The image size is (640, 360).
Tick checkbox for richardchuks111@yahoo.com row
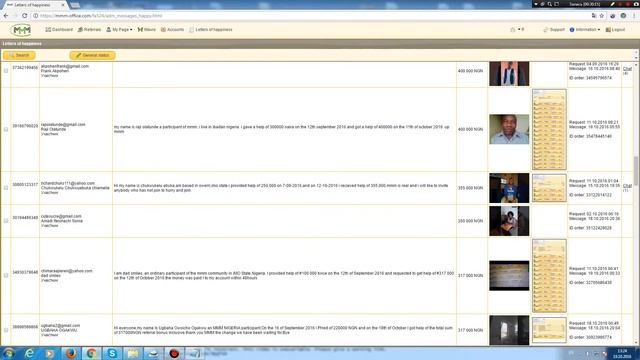pos(6,188)
